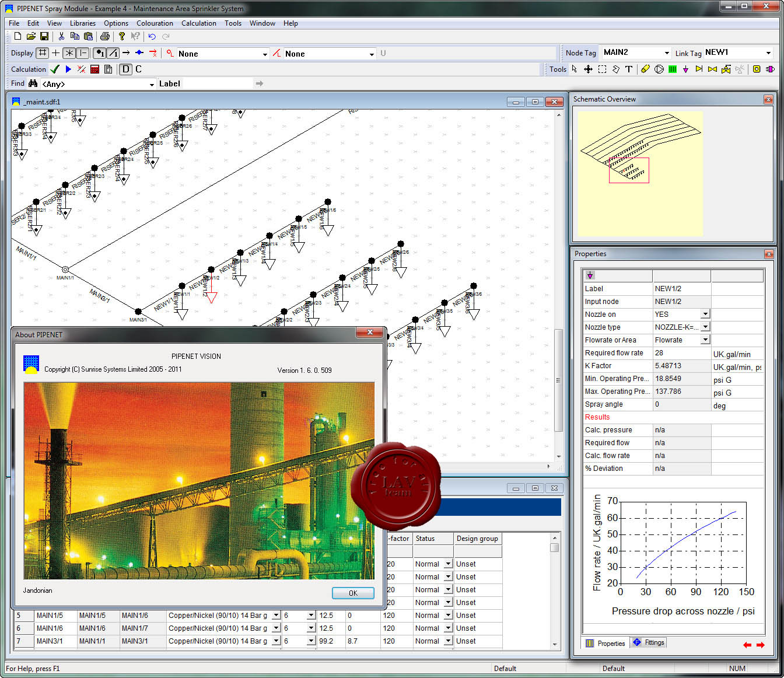
Task: Click the Schematic Overview thumbnail
Action: 640,174
